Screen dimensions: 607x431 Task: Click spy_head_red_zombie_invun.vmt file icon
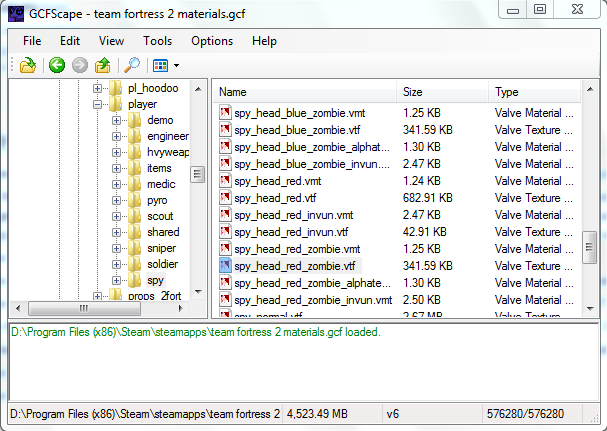pyautogui.click(x=225, y=300)
